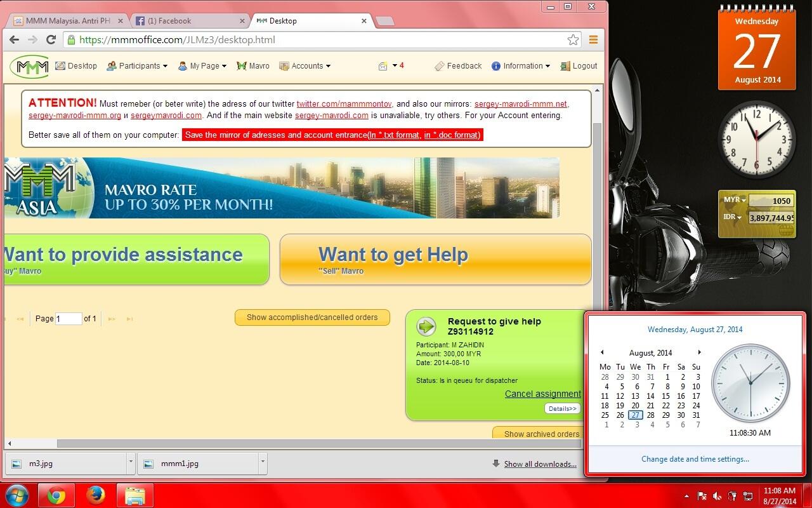Image resolution: width=812 pixels, height=508 pixels.
Task: Open the messages envelope icon
Action: pyautogui.click(x=383, y=66)
